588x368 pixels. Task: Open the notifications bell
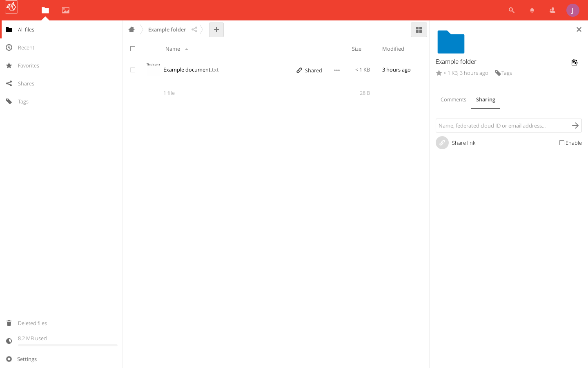point(532,10)
